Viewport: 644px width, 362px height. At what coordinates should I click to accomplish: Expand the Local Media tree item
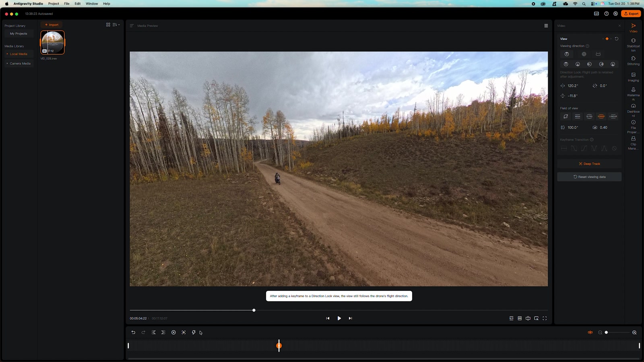pos(7,54)
